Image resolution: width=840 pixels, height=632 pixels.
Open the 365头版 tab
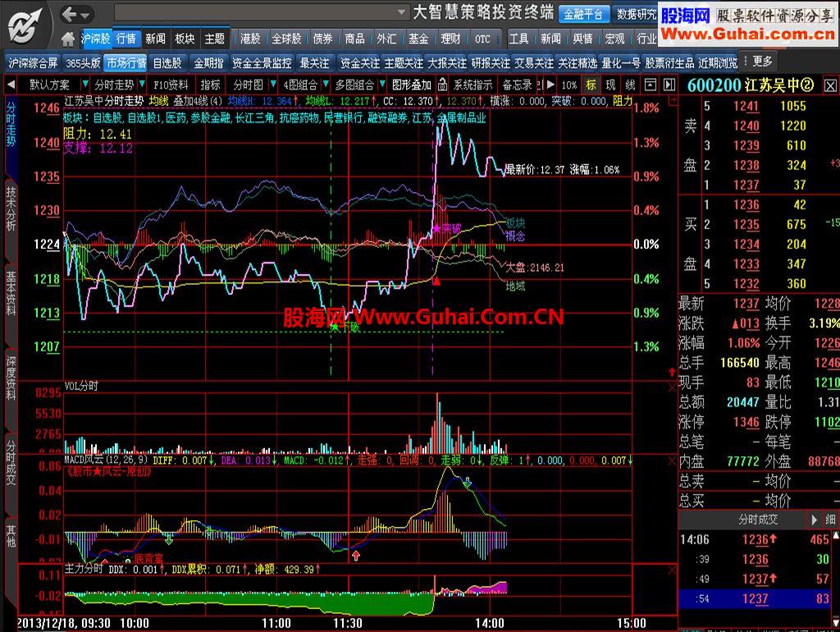(x=83, y=62)
